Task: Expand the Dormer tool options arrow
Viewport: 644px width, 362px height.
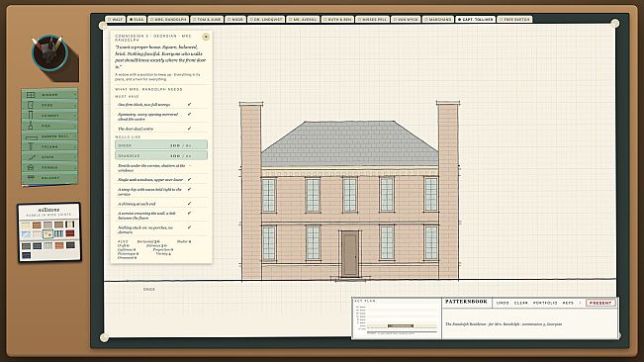Action: pos(75,167)
